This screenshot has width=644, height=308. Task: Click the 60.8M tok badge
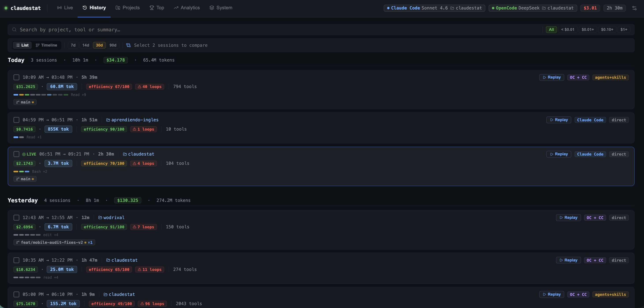pos(62,86)
